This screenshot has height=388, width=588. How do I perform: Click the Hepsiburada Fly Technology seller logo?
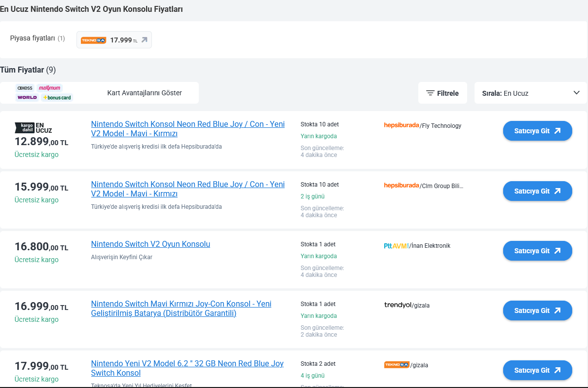coord(401,125)
